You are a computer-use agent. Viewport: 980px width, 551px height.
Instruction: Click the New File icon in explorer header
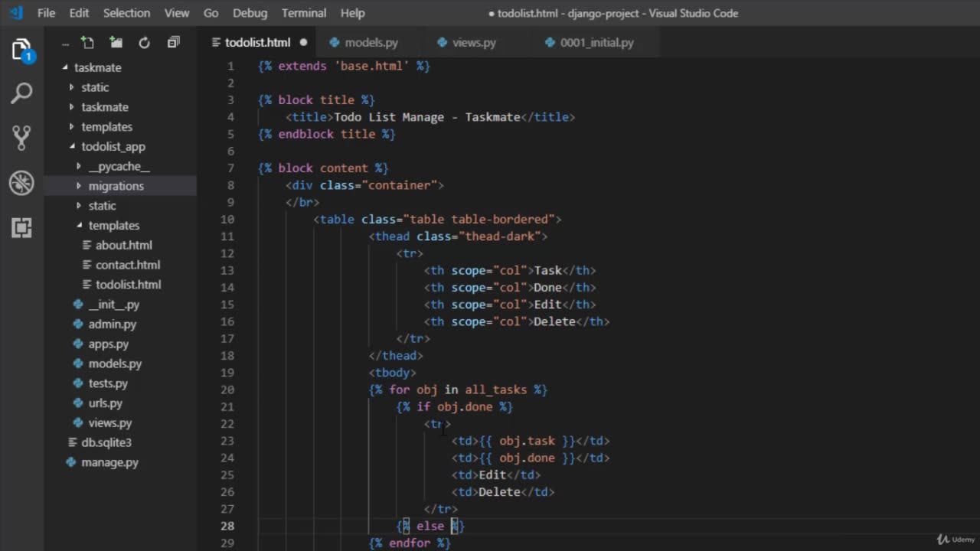88,43
